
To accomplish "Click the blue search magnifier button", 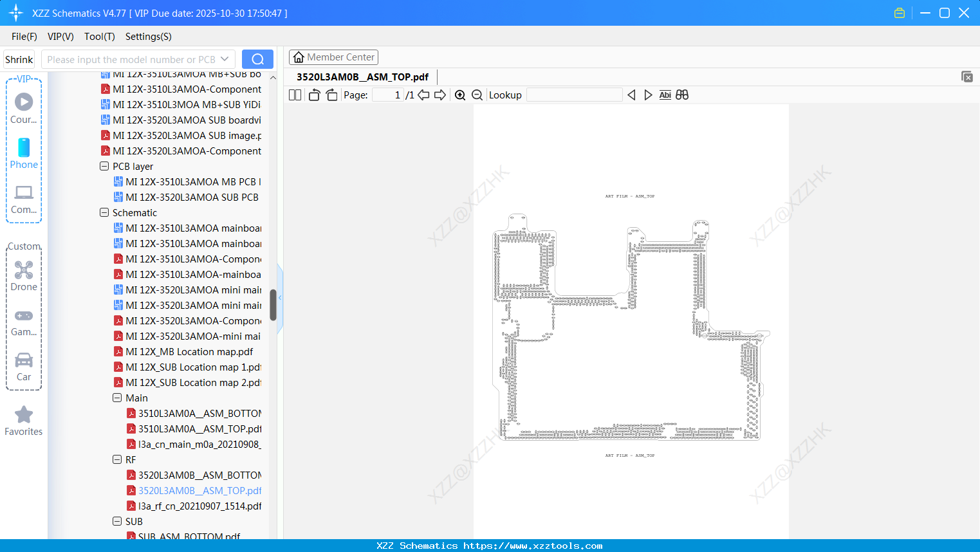I will pyautogui.click(x=257, y=59).
